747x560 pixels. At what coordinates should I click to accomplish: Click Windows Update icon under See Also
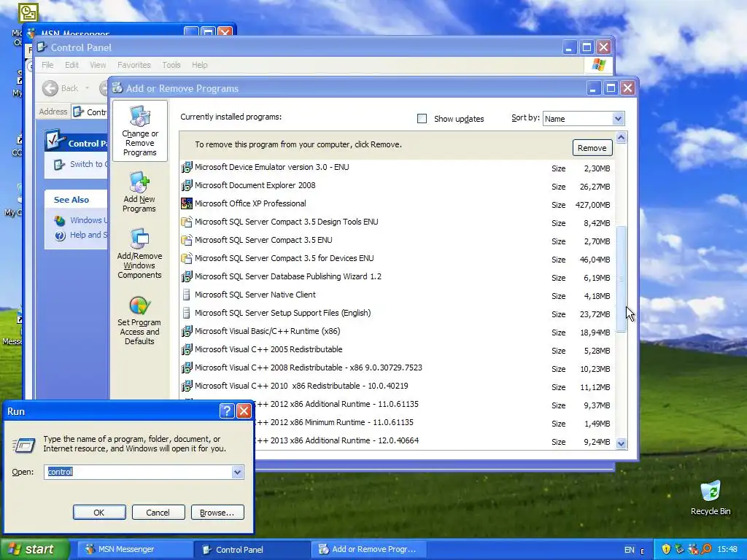[60, 220]
